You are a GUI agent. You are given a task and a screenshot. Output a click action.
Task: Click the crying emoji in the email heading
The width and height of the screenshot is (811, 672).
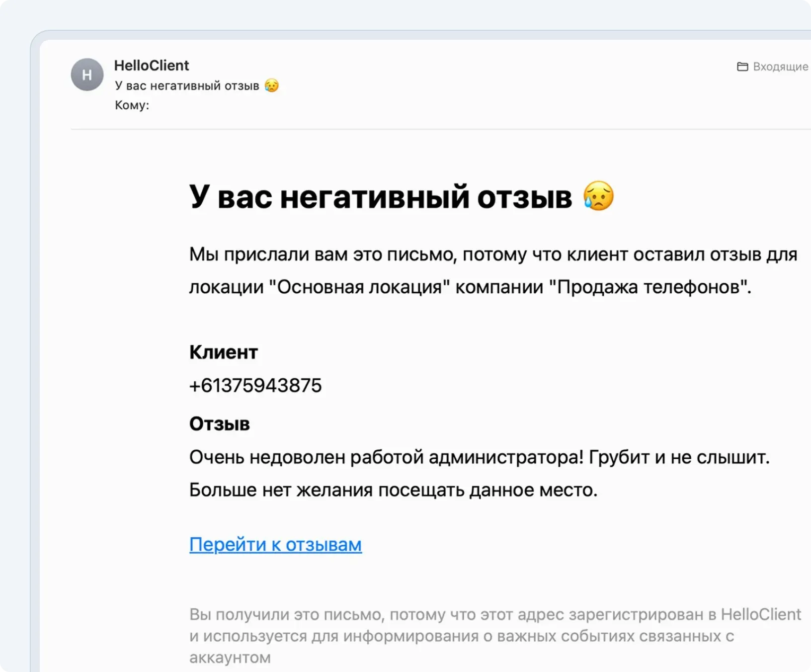(x=599, y=197)
